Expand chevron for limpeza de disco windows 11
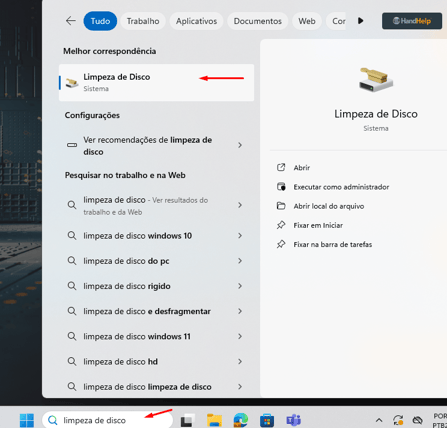447x428 pixels. point(240,336)
